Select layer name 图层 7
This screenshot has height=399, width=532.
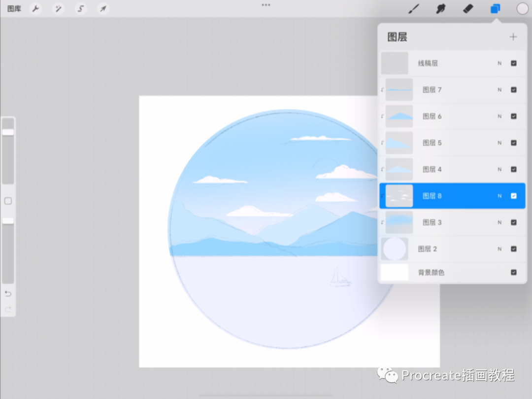[432, 90]
